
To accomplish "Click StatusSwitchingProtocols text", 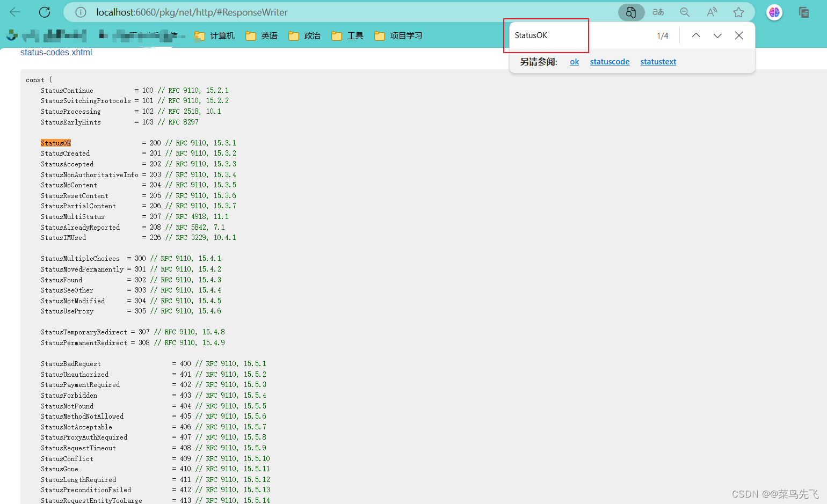I will click(x=86, y=100).
